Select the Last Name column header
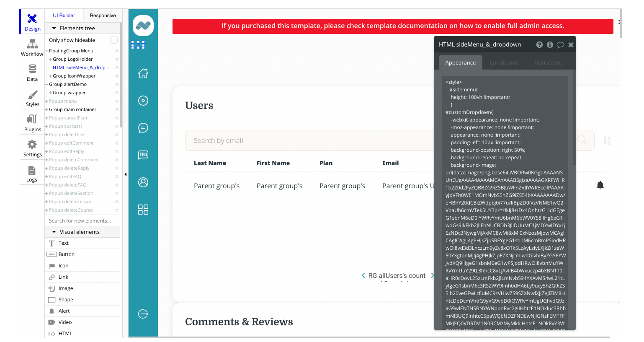This screenshot has width=644, height=342. click(210, 163)
